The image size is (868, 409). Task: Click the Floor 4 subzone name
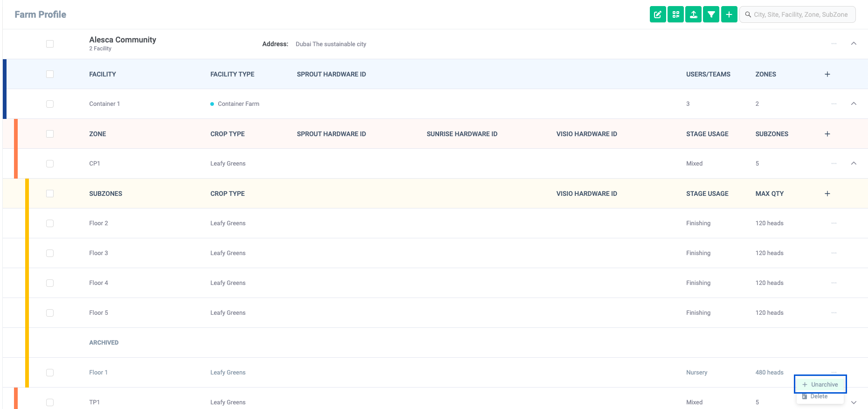(98, 283)
